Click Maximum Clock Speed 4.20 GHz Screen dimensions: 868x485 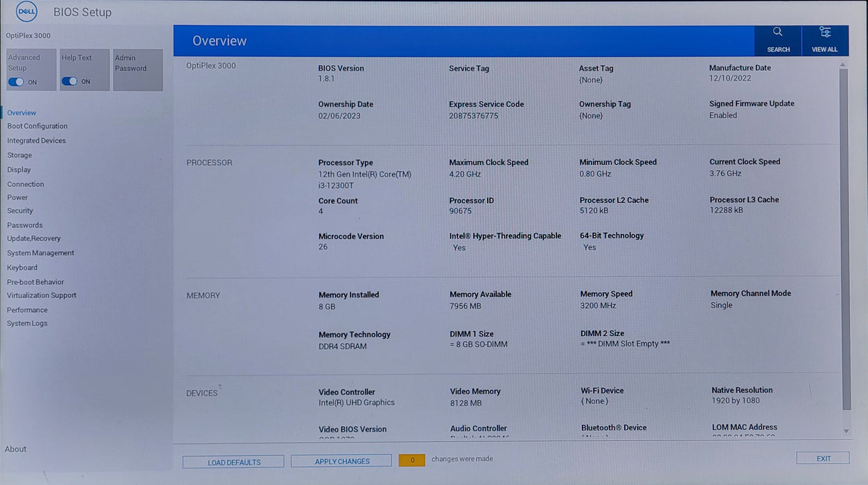[x=465, y=174]
